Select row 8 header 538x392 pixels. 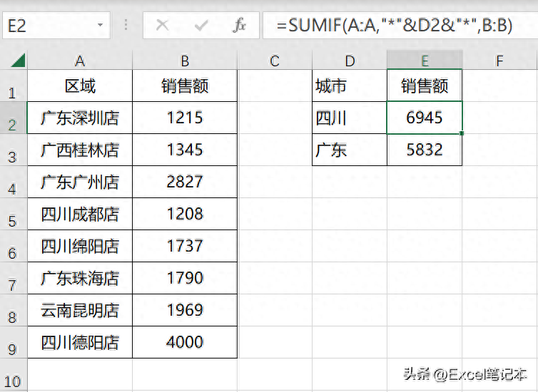click(14, 310)
